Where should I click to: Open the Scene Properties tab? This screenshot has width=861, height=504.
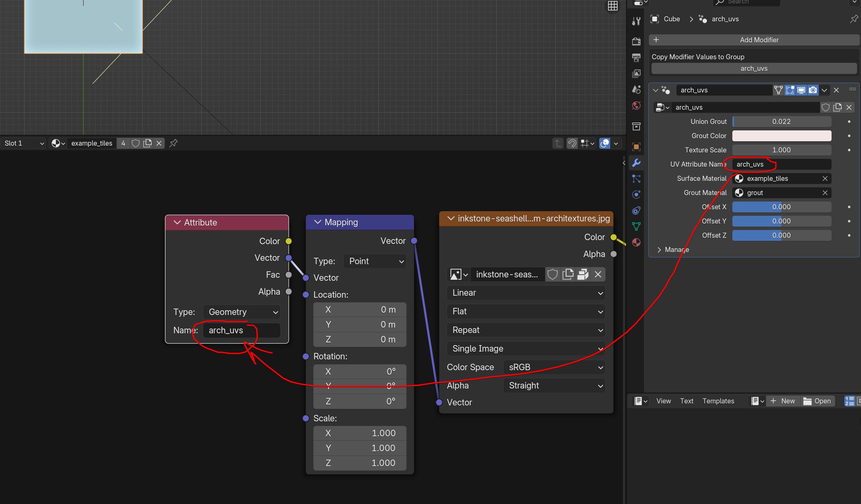point(636,89)
